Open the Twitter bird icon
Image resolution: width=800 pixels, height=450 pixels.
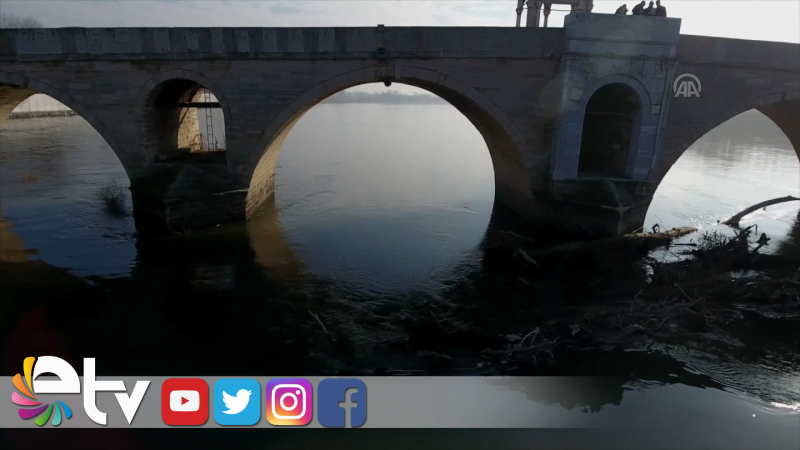[x=237, y=402]
